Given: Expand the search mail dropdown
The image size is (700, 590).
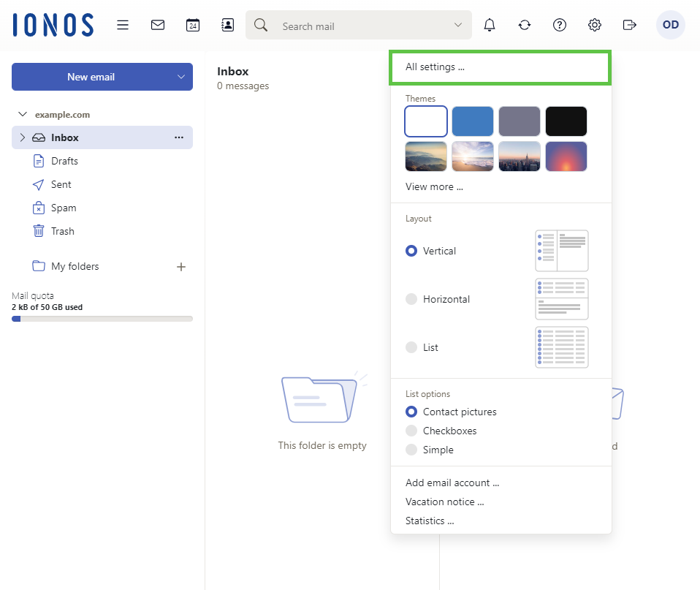Looking at the screenshot, I should (x=458, y=24).
